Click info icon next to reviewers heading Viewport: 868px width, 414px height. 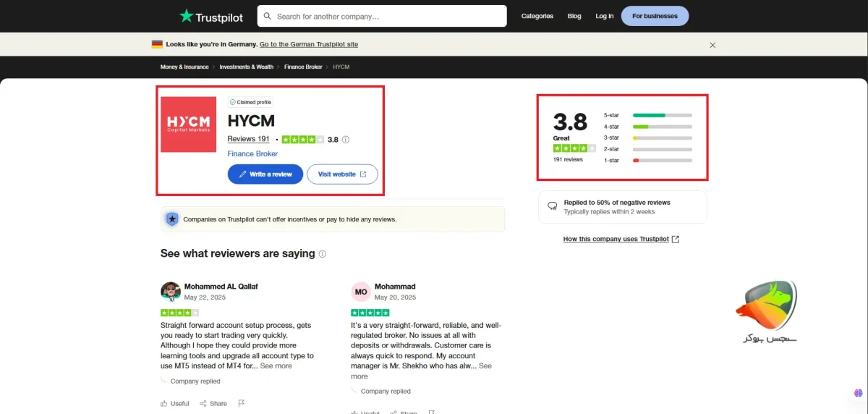(323, 254)
